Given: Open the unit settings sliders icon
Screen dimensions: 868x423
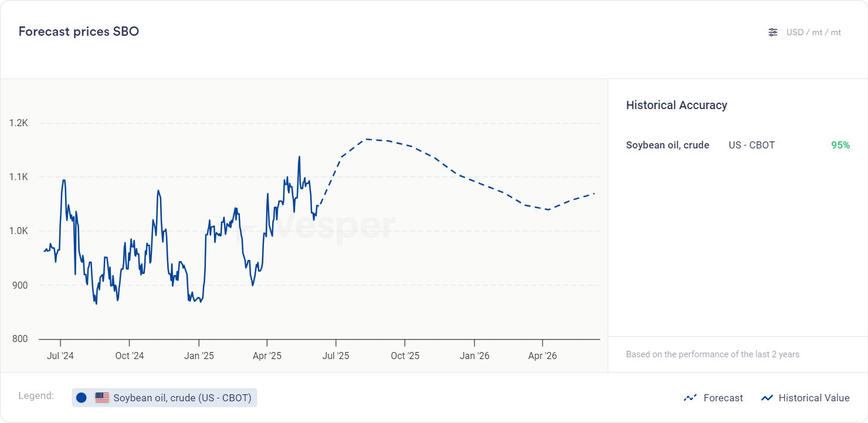Looking at the screenshot, I should [x=773, y=32].
